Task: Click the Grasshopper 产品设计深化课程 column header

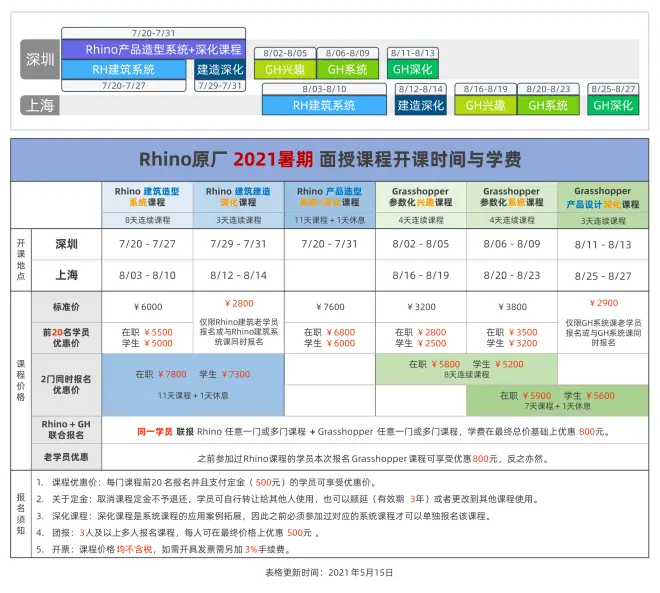Action: [x=603, y=198]
